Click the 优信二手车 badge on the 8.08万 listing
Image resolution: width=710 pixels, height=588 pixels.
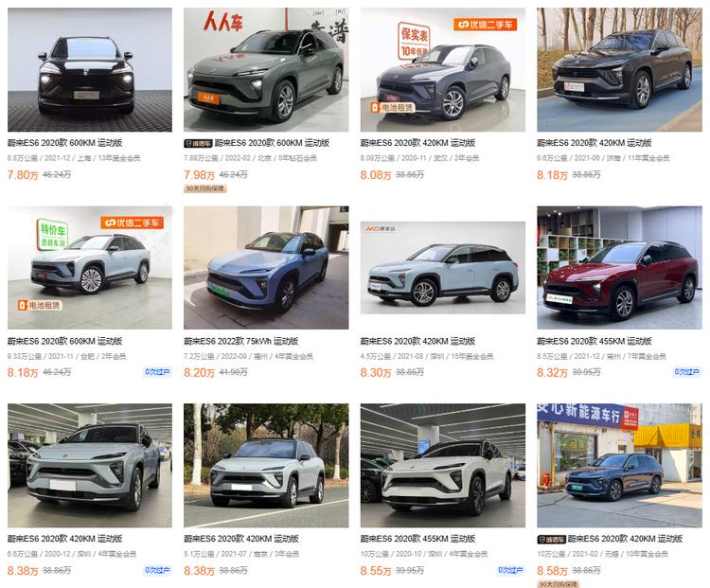[x=485, y=25]
